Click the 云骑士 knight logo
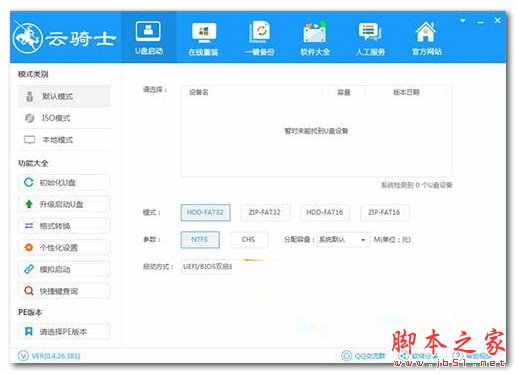Viewport: 517px width, 374px height. pyautogui.click(x=28, y=38)
